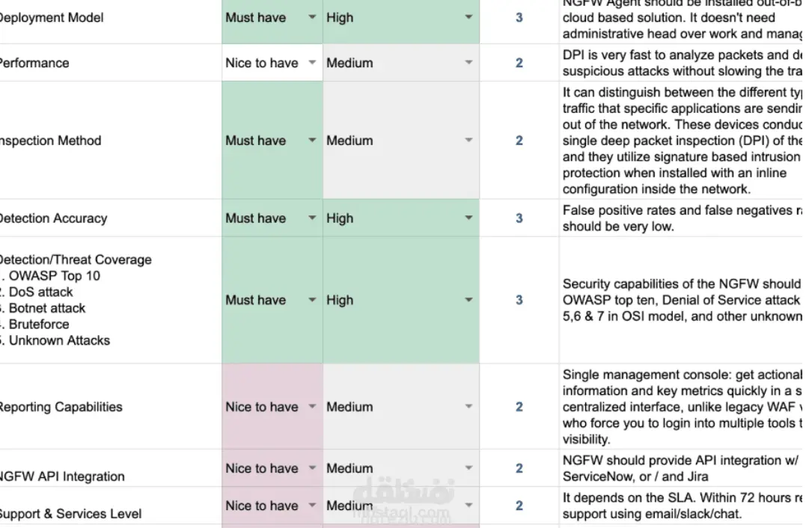Select the score 3 cell for Deployment Model
The height and width of the screenshot is (528, 812).
[x=519, y=17]
